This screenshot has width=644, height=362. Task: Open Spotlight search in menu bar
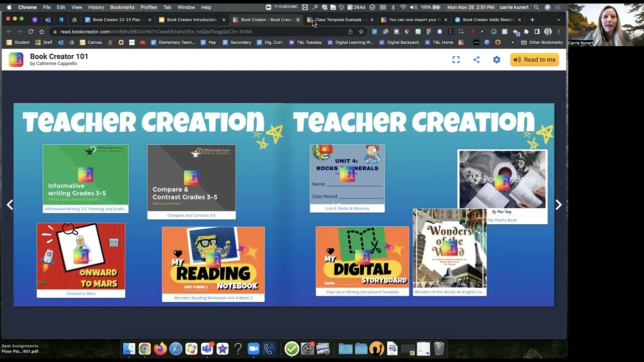[536, 7]
